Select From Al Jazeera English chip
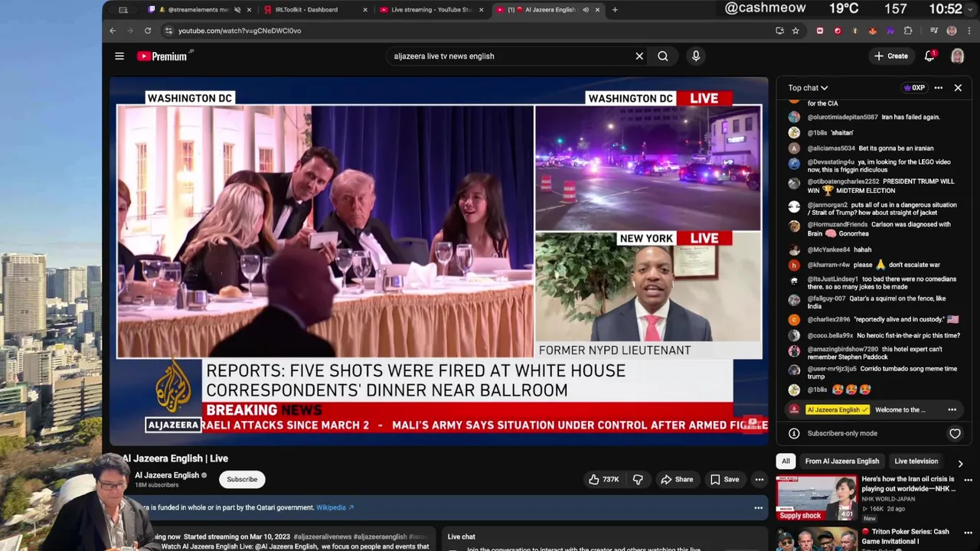Screen dimensions: 980x551 point(841,461)
